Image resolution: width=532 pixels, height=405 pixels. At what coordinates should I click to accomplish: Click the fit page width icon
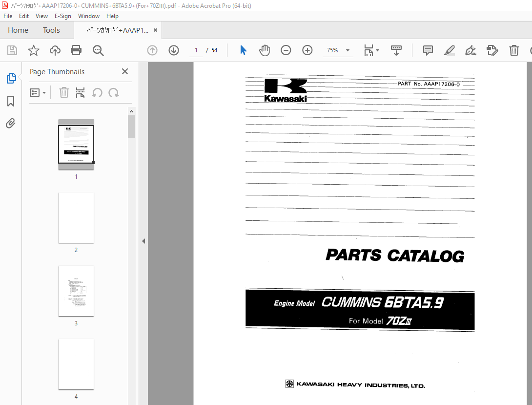coord(368,51)
